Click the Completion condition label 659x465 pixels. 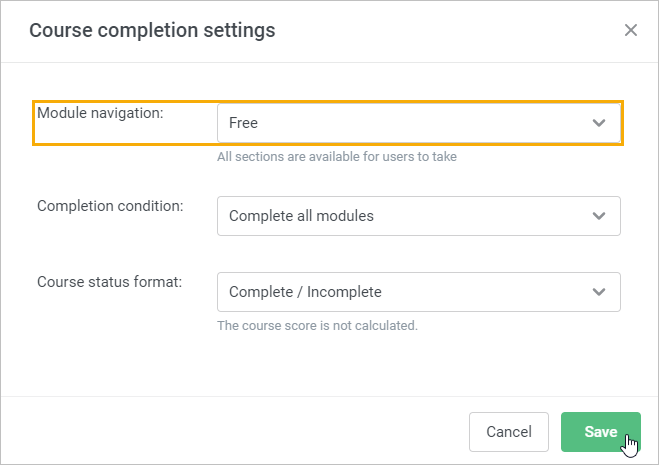110,206
